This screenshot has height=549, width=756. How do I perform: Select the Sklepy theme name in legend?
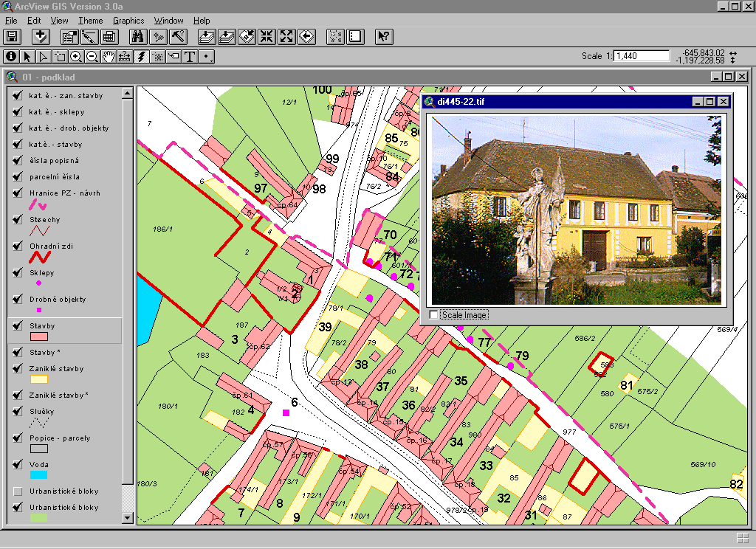tap(41, 273)
